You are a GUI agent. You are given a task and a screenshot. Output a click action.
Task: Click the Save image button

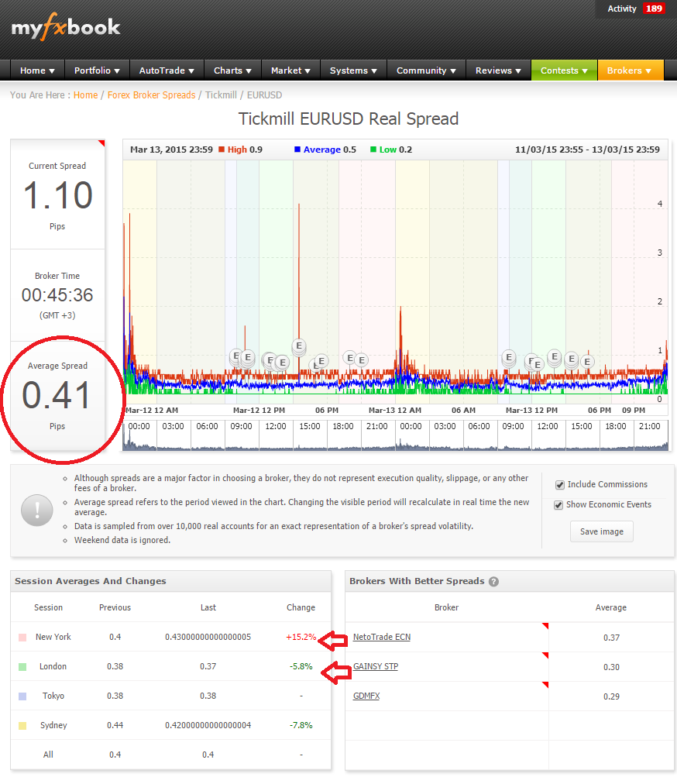tap(602, 531)
